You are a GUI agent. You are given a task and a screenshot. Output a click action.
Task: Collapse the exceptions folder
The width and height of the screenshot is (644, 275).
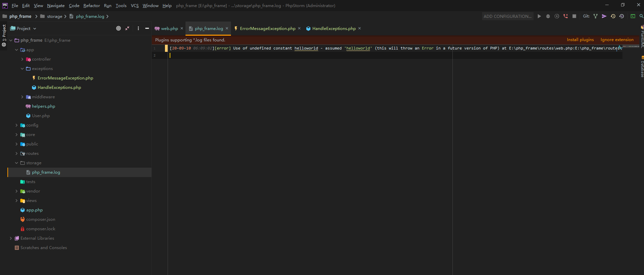22,69
